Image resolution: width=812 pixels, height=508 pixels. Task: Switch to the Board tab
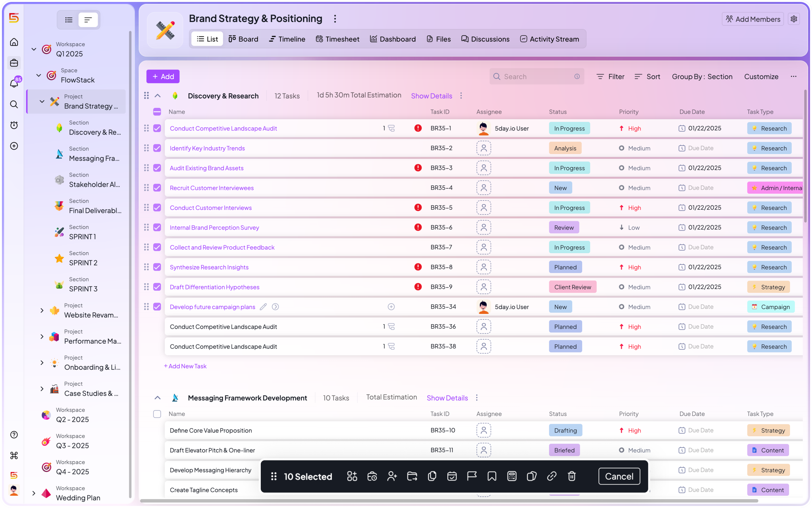(x=243, y=39)
